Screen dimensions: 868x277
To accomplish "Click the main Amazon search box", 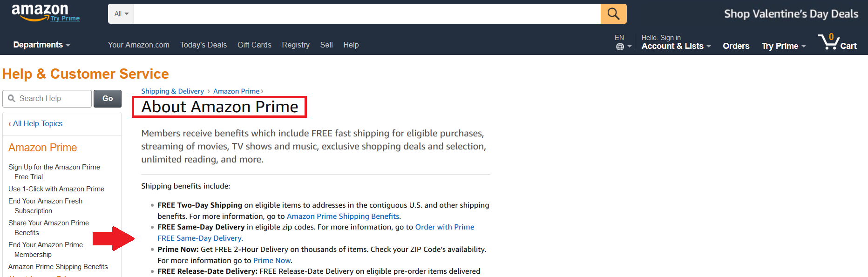I will [x=367, y=14].
